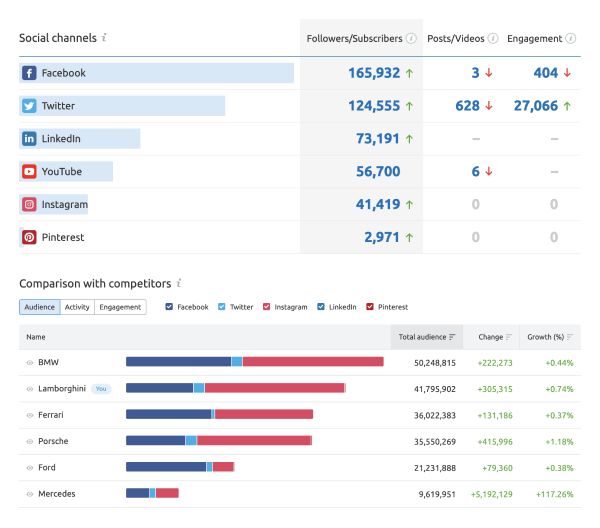Click the LinkedIn icon
This screenshot has width=600, height=528.
[x=29, y=139]
